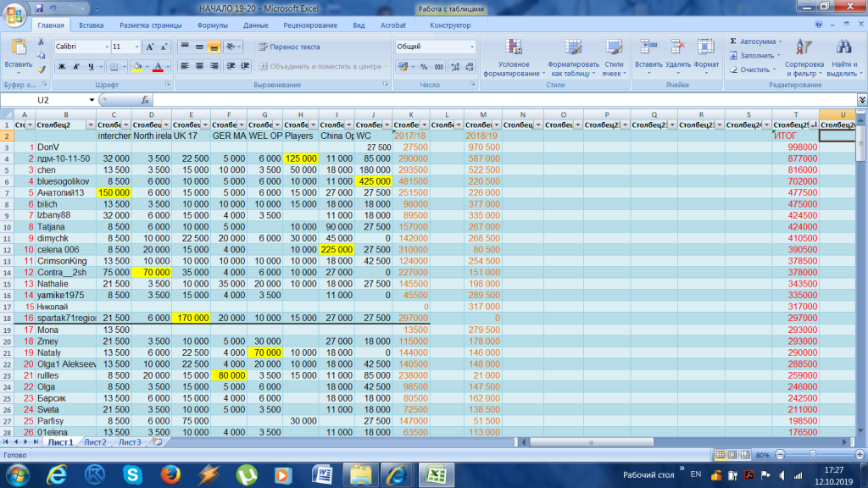Open Conditional Formatting (Условное форматирование)
The image size is (868, 488).
pyautogui.click(x=513, y=47)
